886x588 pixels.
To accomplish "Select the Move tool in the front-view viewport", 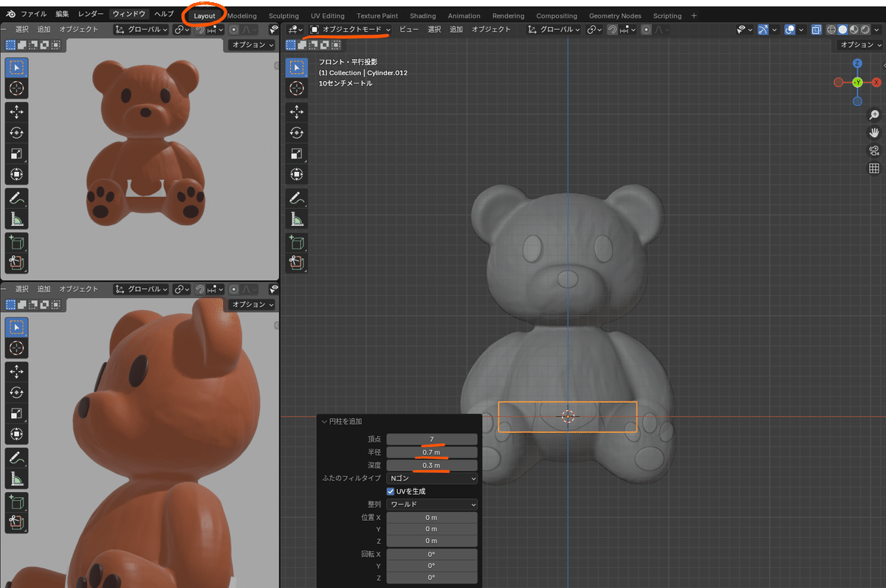I will 297,111.
